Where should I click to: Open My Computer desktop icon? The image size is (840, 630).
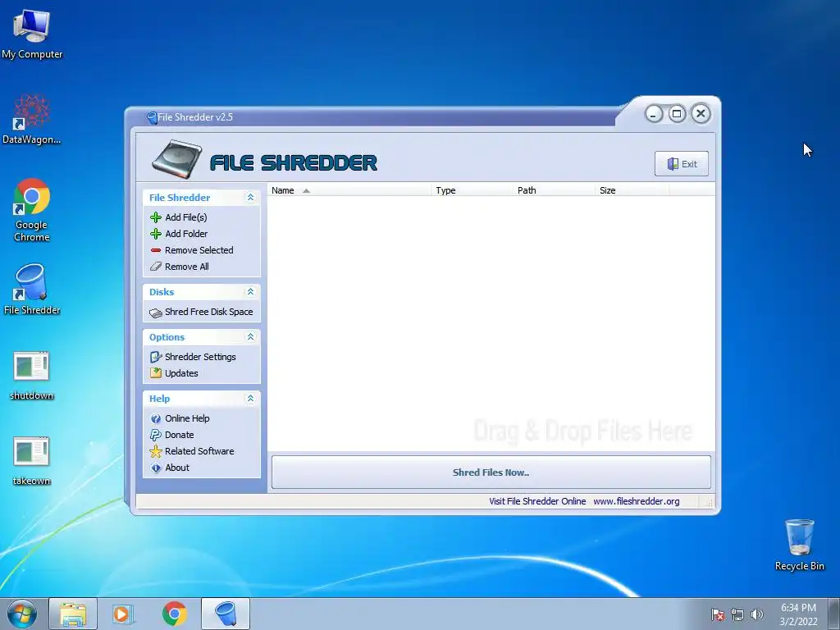coord(32,34)
